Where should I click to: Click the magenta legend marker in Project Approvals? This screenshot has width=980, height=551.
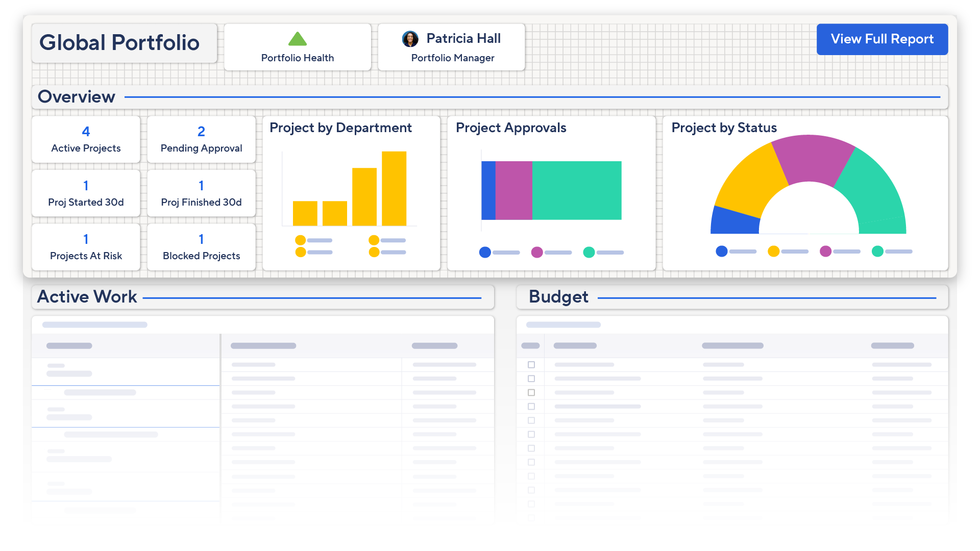click(537, 252)
